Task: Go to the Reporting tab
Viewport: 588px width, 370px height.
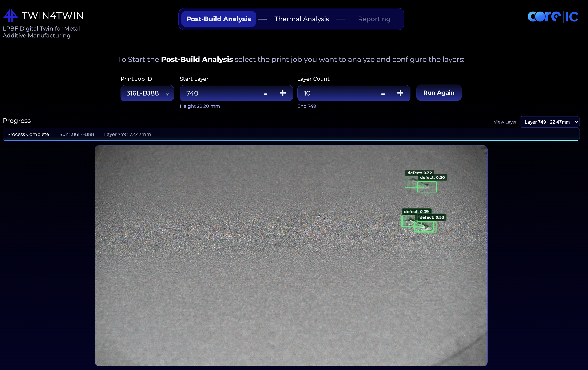Action: coord(374,19)
